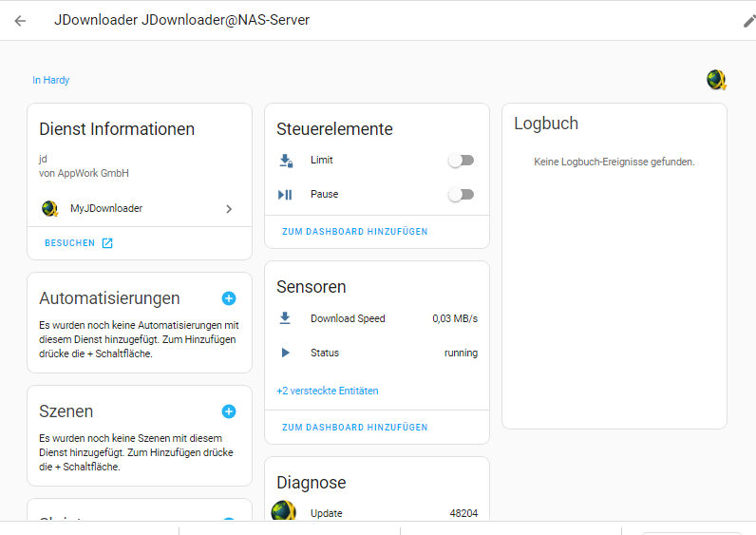
Task: Open the Update diagnose entity label
Action: tap(327, 513)
